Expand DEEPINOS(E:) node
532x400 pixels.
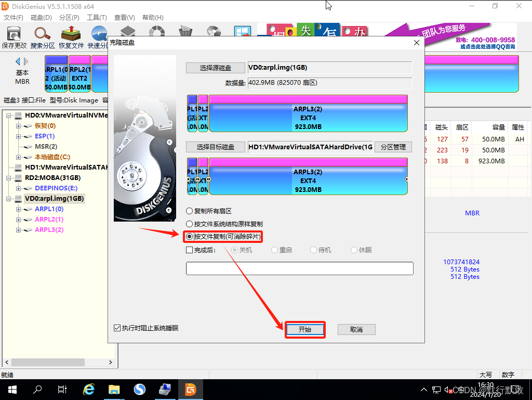tap(18, 188)
